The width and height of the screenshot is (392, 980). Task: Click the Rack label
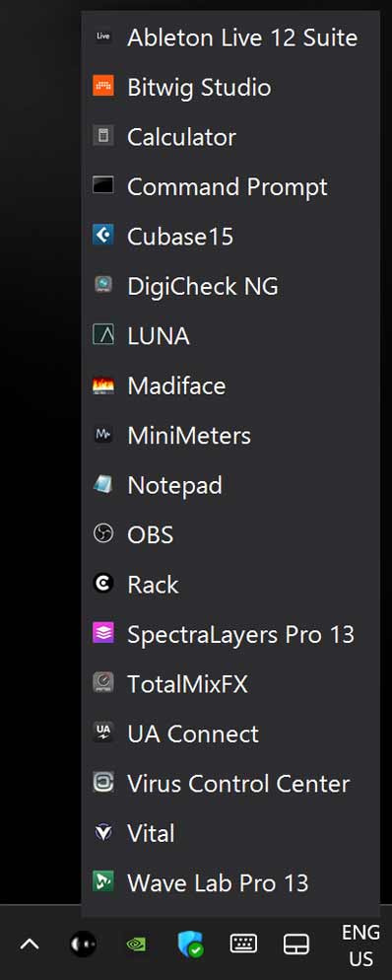pos(153,585)
